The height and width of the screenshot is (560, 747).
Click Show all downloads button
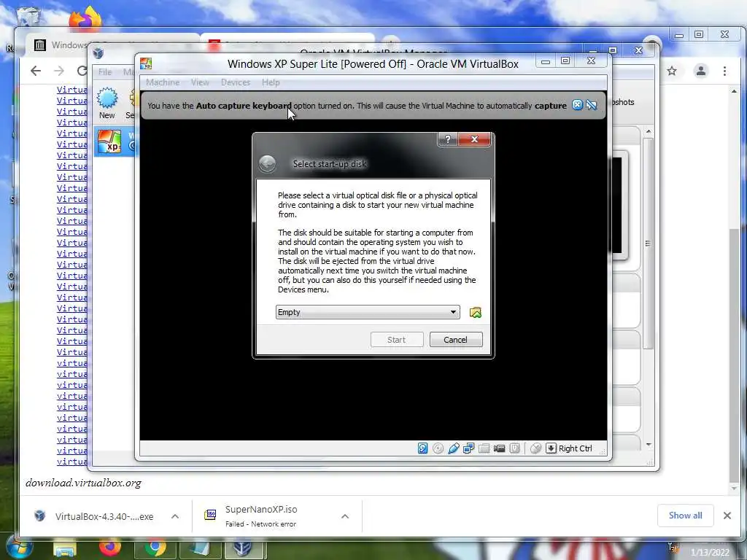pos(685,516)
